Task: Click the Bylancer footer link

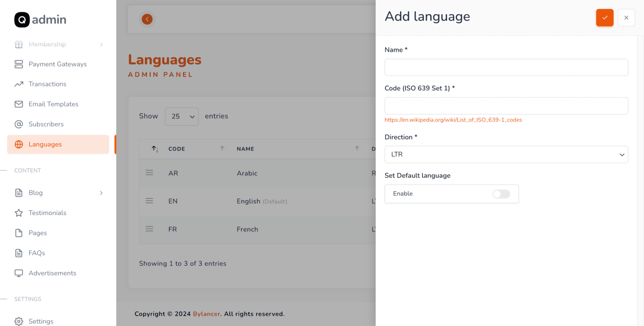Action: (x=206, y=314)
